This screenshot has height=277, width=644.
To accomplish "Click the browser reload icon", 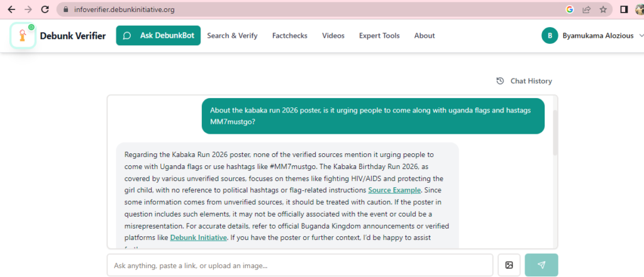I will 45,9.
